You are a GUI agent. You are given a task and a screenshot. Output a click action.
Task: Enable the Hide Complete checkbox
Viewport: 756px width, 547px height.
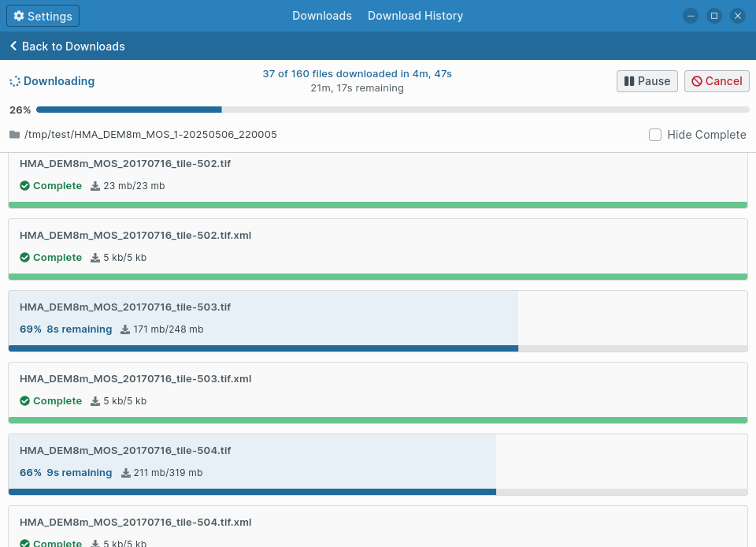pos(654,135)
